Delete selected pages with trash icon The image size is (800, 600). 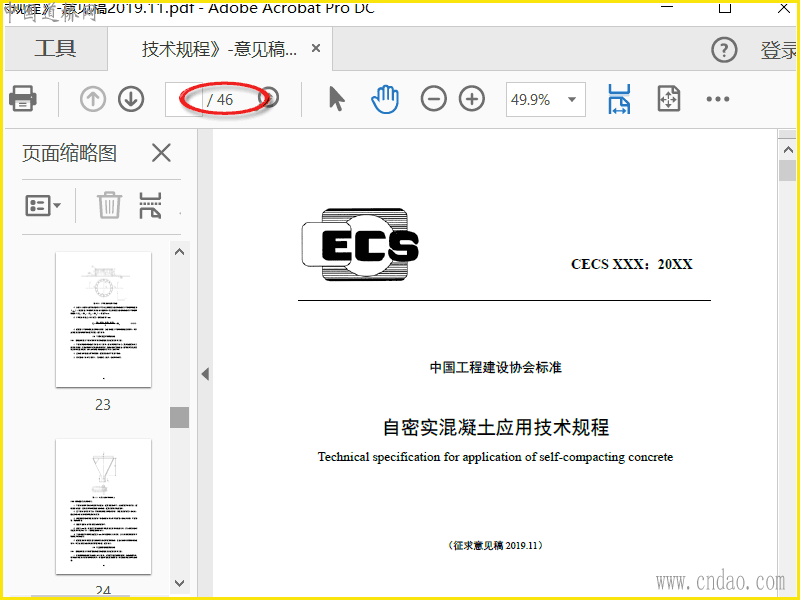click(x=109, y=205)
